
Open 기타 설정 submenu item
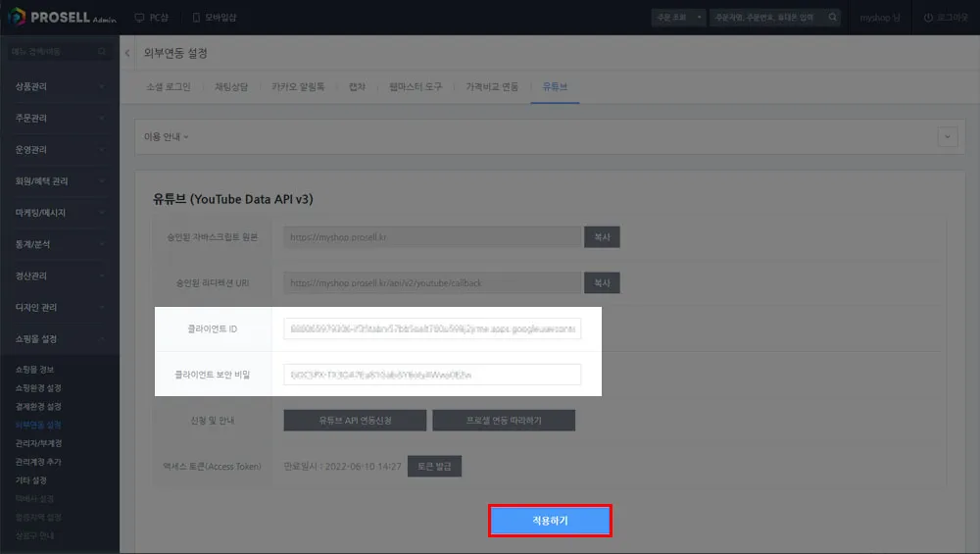coord(31,480)
